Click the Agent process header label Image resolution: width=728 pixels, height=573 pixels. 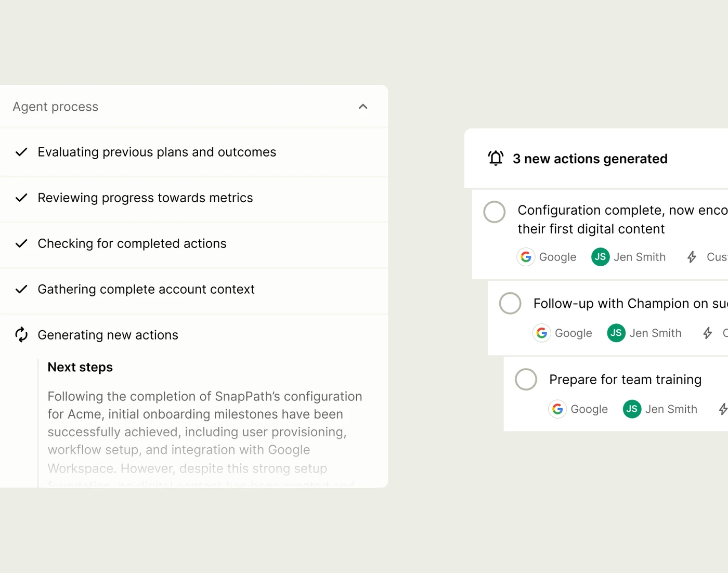pyautogui.click(x=56, y=107)
